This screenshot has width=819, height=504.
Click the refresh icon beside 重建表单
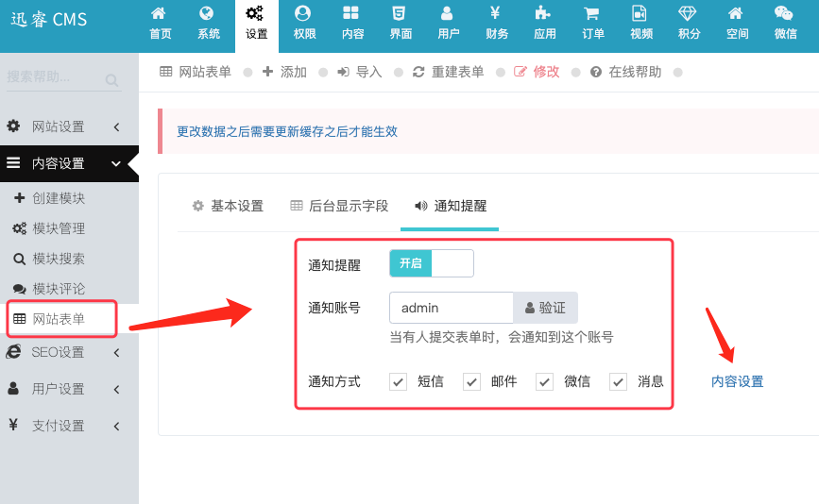tap(418, 72)
